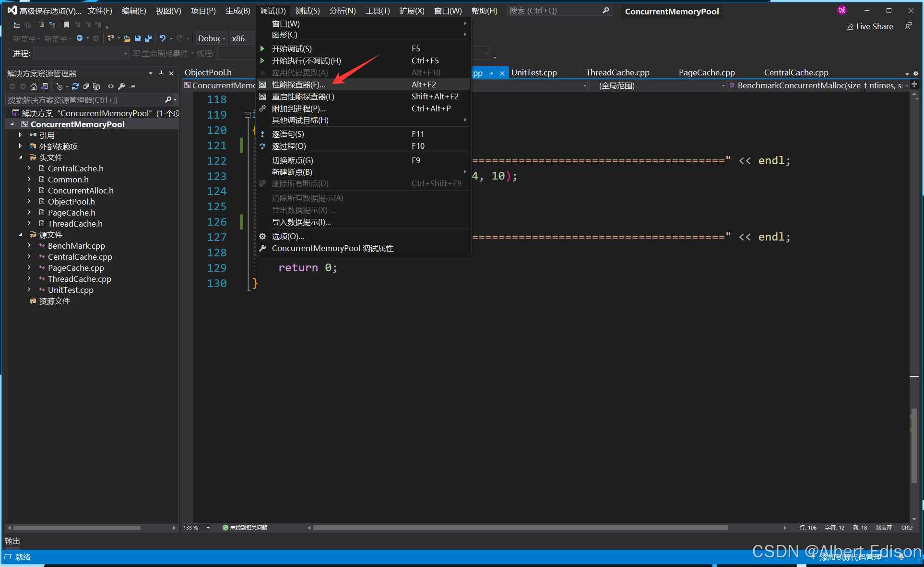
Task: Click Solution Explorer home icon
Action: click(33, 86)
